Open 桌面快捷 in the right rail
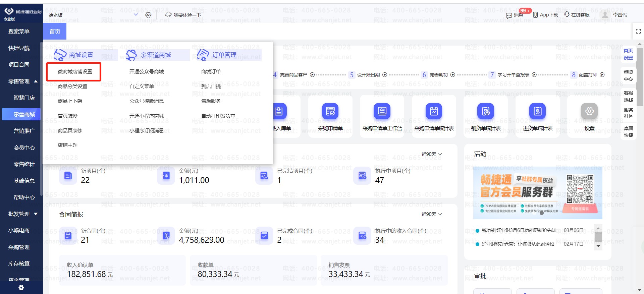Image resolution: width=644 pixels, height=294 pixels. coord(628,132)
